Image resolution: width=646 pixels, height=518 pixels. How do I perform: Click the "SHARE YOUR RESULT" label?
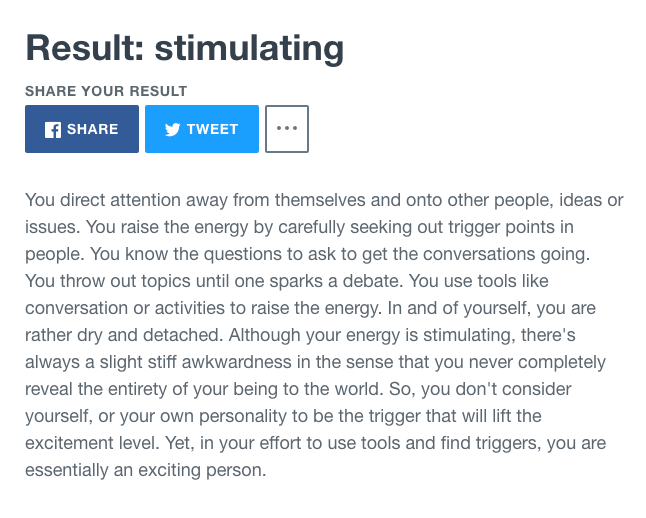point(106,91)
